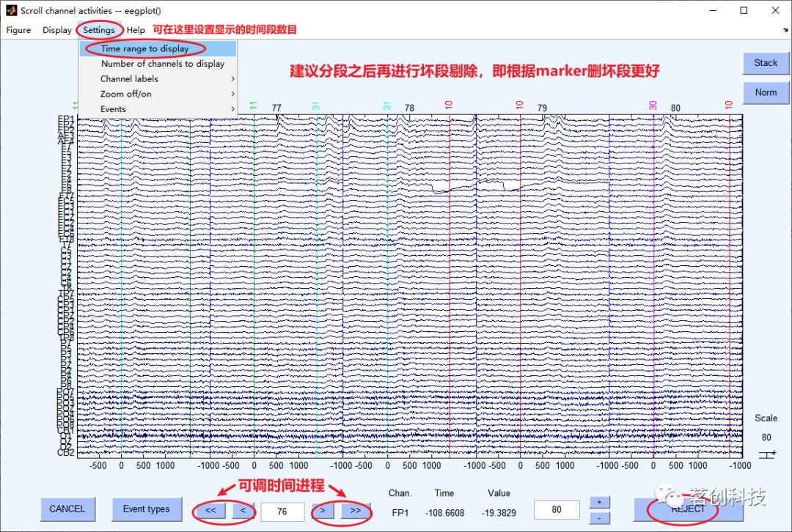Click epoch number 79 above the plot

(542, 108)
